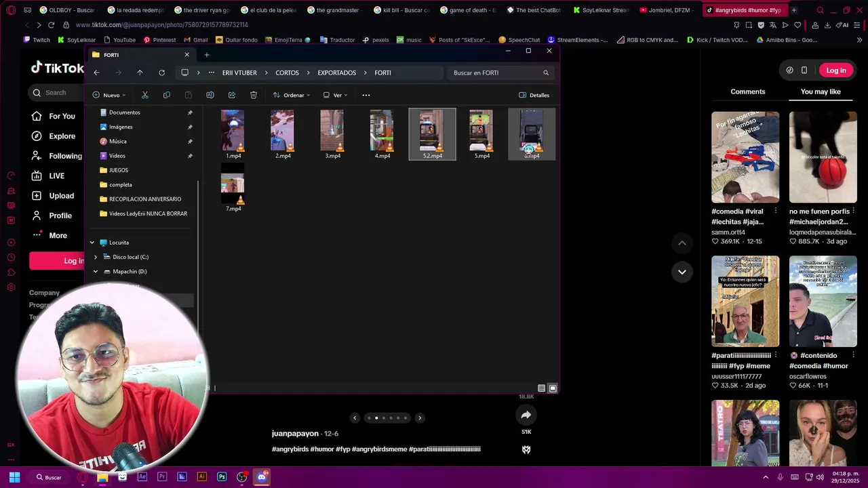Go up one folder level in Explorer

pyautogui.click(x=140, y=73)
